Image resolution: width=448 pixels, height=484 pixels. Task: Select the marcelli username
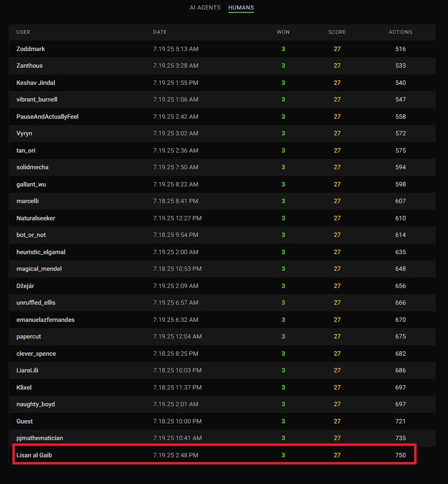[x=28, y=201]
